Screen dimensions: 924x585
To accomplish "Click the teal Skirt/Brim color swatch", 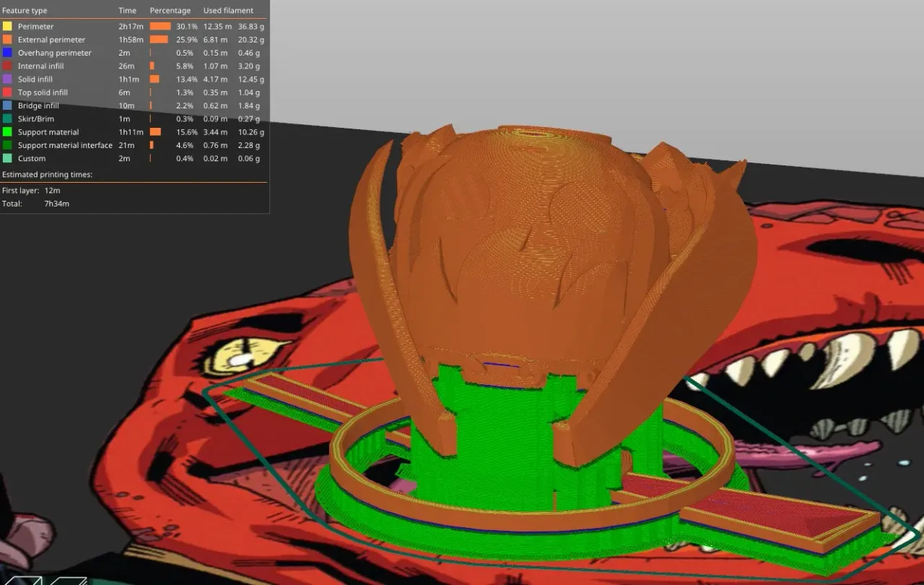I will pyautogui.click(x=7, y=118).
